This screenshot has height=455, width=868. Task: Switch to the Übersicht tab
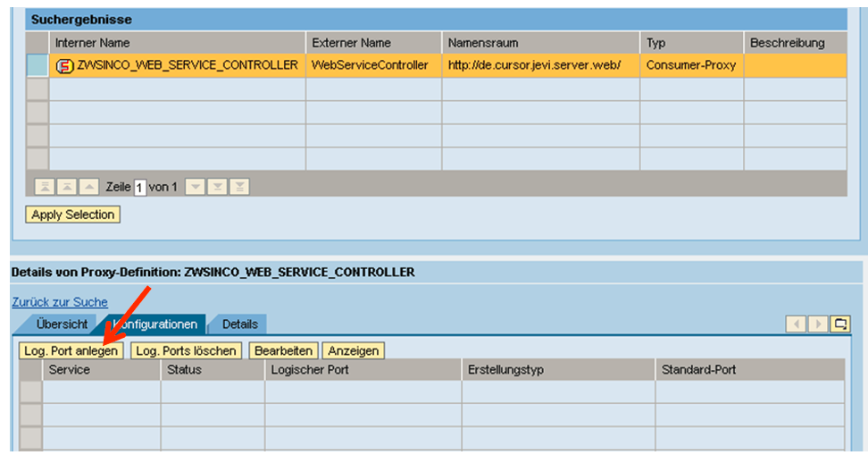point(62,324)
